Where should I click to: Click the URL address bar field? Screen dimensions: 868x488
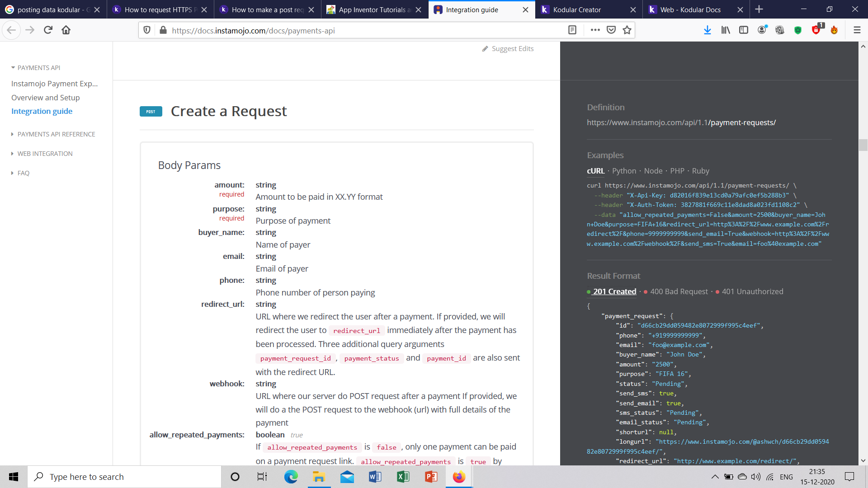pos(362,30)
